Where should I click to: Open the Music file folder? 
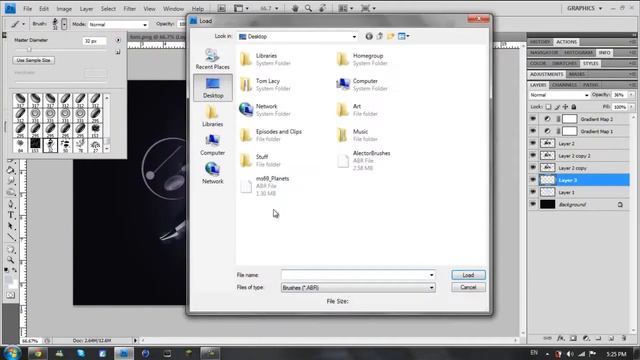(358, 135)
